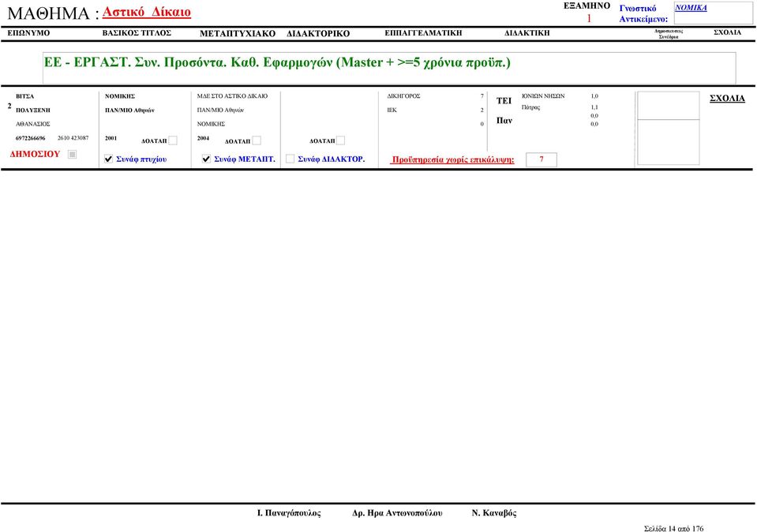Click the ΒΑΣΙΚΟΣ ΤΙΤΛΟΣ column header
Image resolution: width=757 pixels, height=532 pixels.
[x=137, y=33]
